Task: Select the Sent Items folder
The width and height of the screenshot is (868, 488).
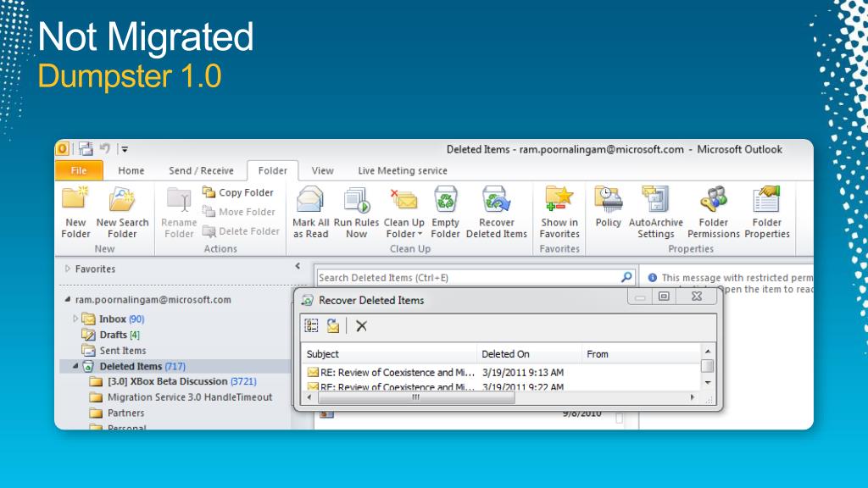Action: pyautogui.click(x=114, y=350)
